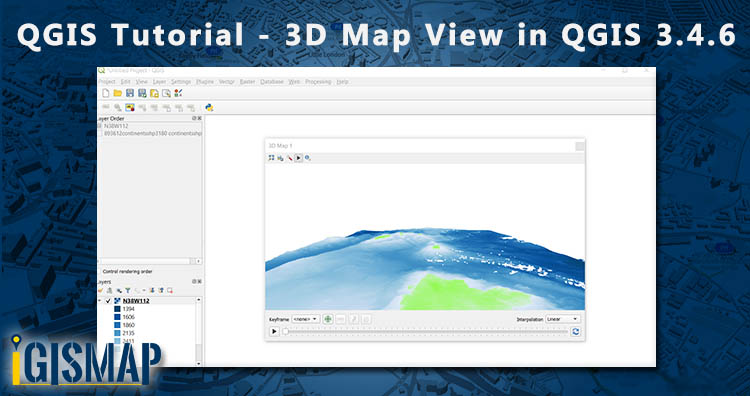Click the 1860 legend color swatch

[x=117, y=325]
